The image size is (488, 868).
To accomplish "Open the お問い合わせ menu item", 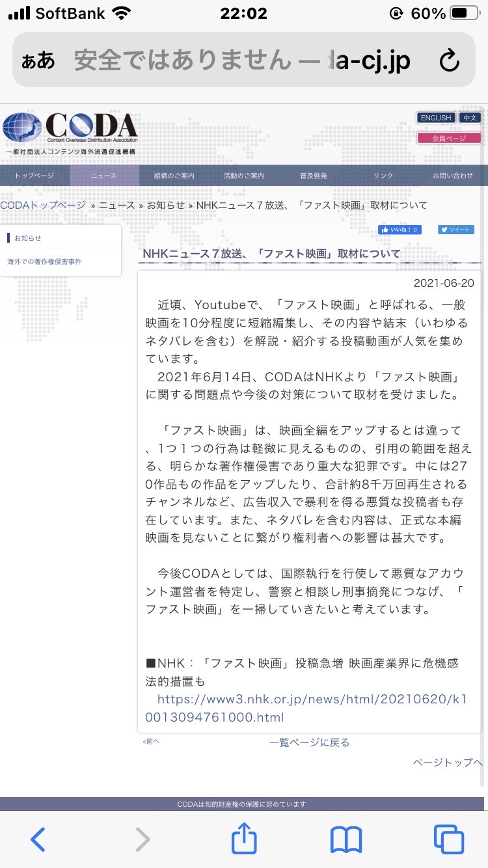I will [454, 176].
